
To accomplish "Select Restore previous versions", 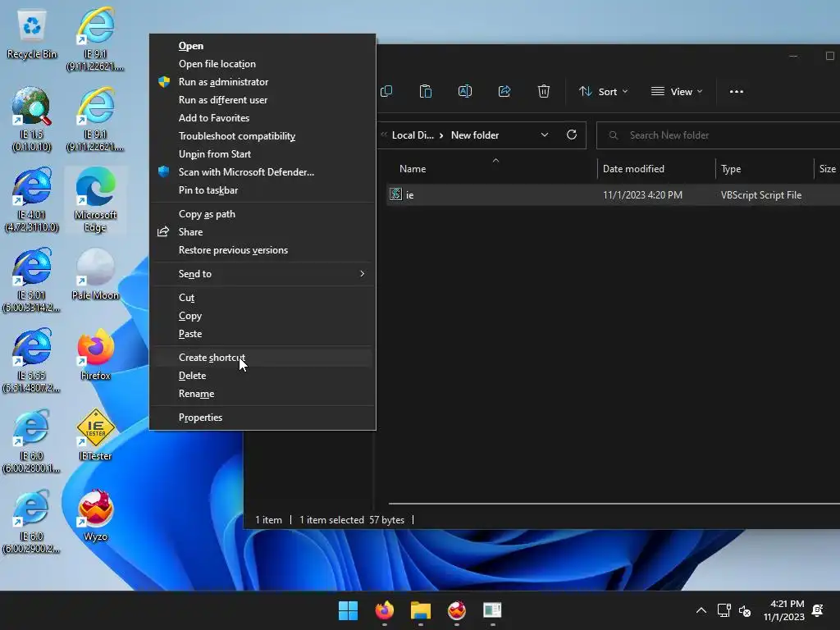I will tap(262, 250).
